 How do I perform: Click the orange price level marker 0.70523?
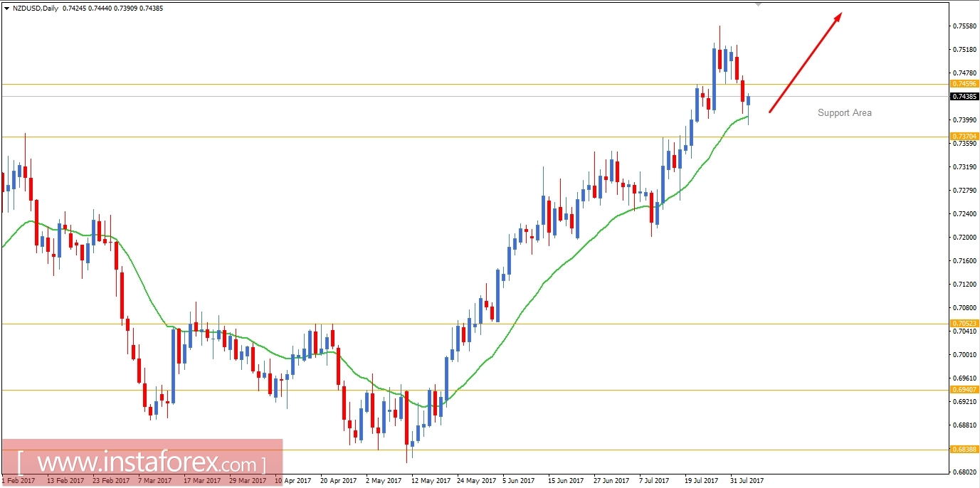[x=964, y=324]
